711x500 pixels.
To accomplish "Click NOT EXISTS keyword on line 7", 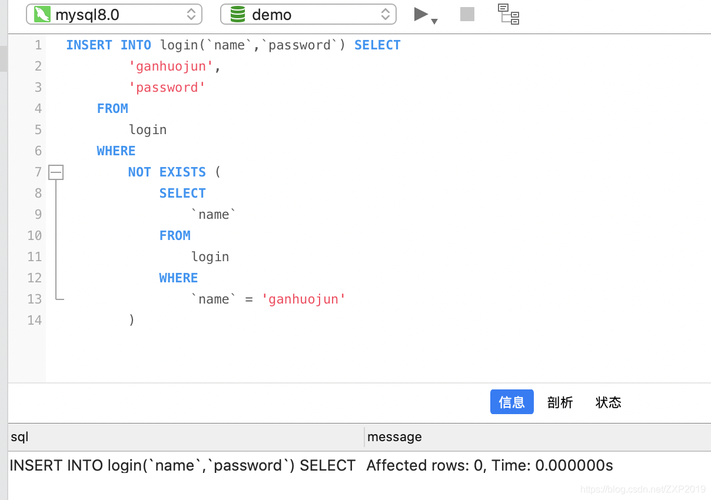I will (x=167, y=172).
